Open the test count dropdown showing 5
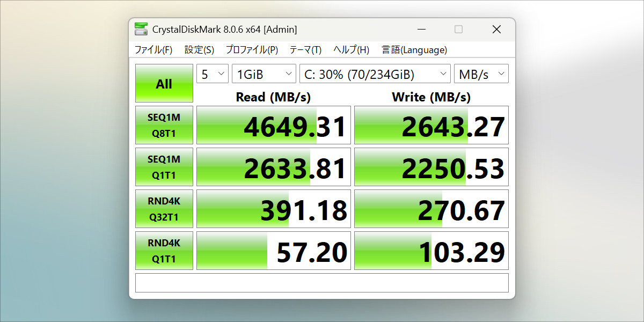 [213, 74]
